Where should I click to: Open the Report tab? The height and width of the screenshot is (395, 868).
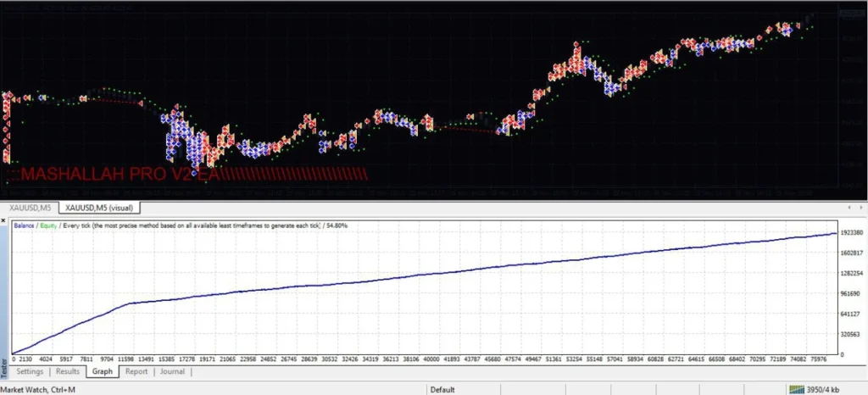tap(136, 371)
